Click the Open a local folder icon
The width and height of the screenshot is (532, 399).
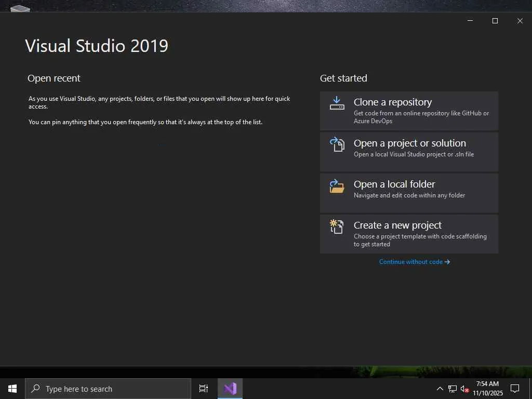click(x=337, y=186)
